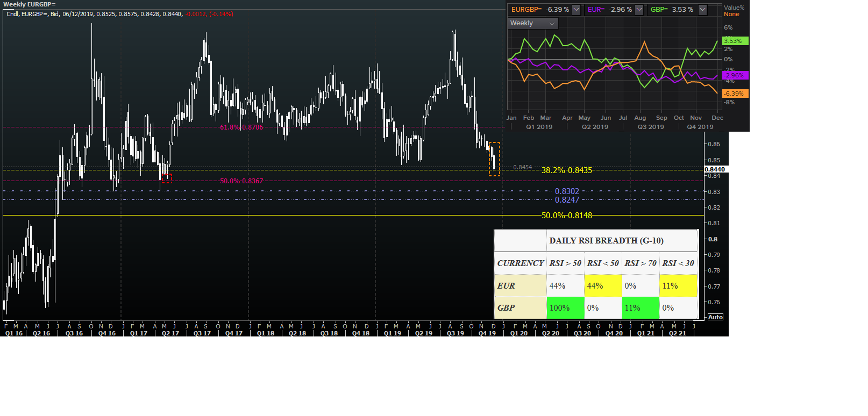868x416 pixels.
Task: Select the orange dashed box annotation
Action: (x=494, y=159)
